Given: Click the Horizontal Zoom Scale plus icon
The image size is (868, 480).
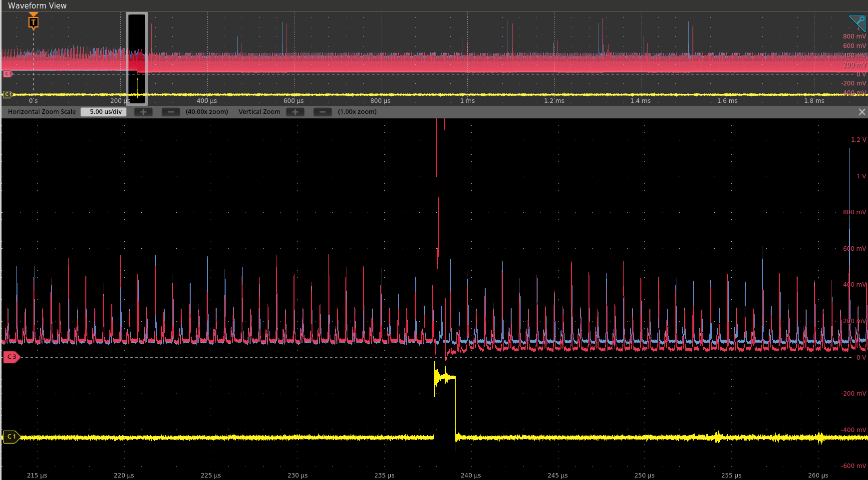Looking at the screenshot, I should click(x=143, y=112).
